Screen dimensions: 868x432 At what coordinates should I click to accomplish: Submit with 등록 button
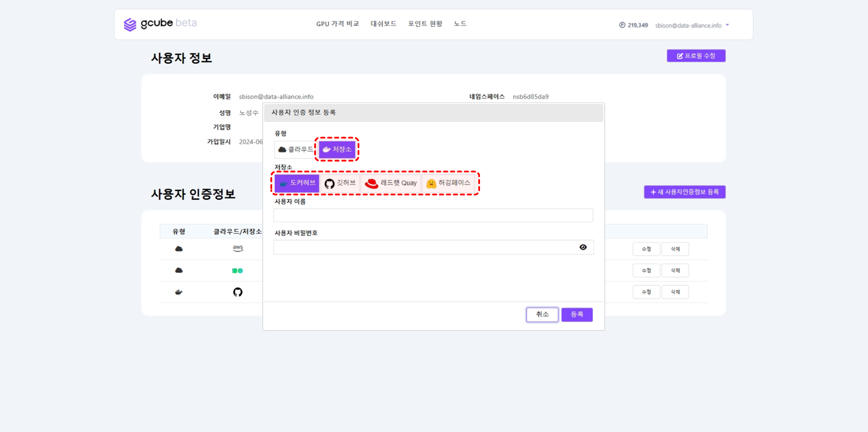[577, 314]
